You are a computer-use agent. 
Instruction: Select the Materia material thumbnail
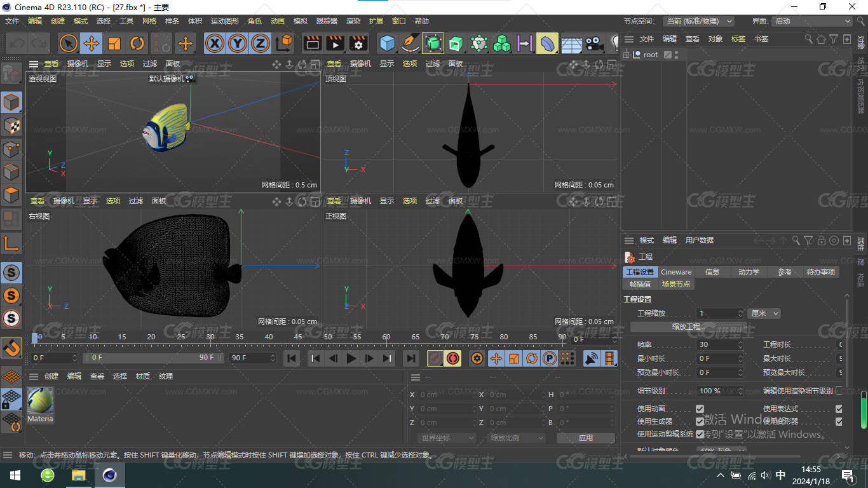[x=40, y=405]
